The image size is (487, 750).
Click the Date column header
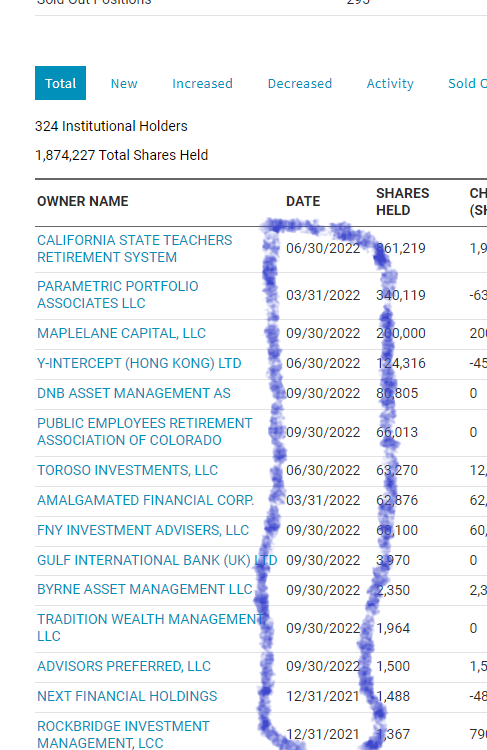click(303, 201)
